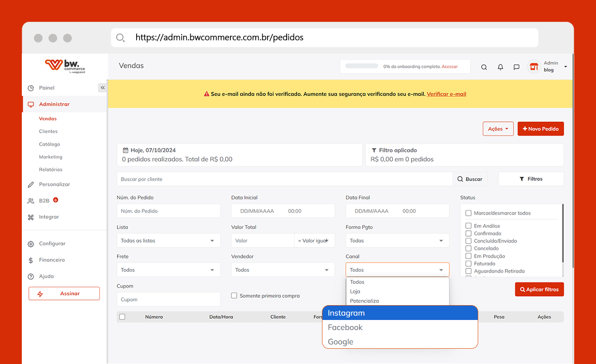The width and height of the screenshot is (596, 364).
Task: Open the Admin blog account menu arrow
Action: (566, 67)
